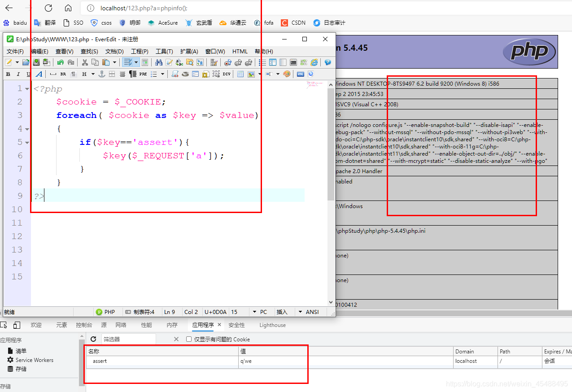Screen dimensions: 572x392
Task: Open the 工具(T) menu
Action: click(164, 51)
